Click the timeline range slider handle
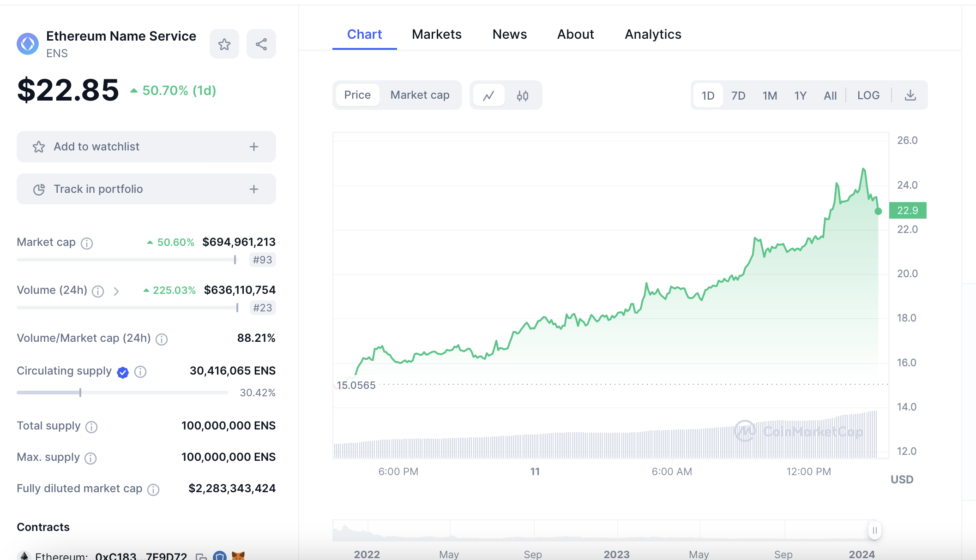This screenshot has width=976, height=560. point(874,530)
